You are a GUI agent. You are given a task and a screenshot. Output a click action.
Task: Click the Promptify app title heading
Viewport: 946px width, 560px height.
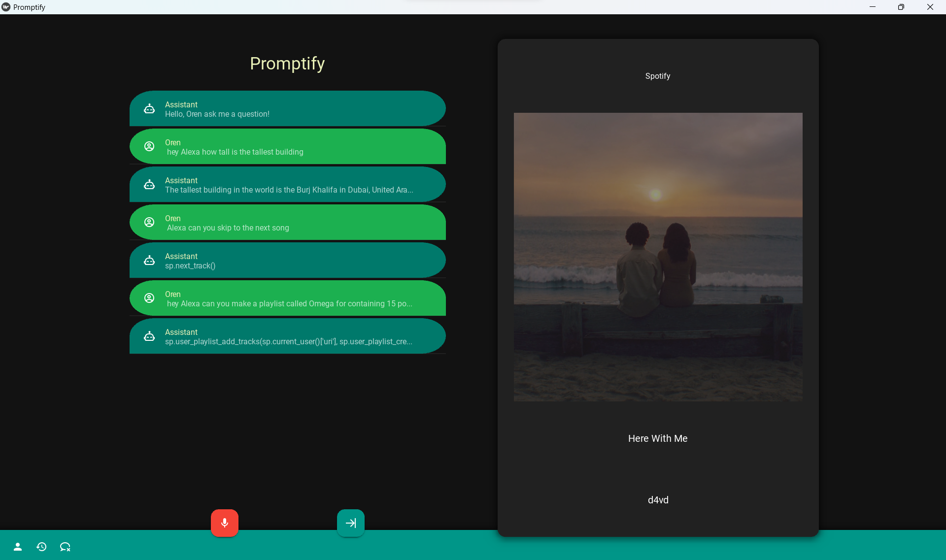[x=287, y=64]
